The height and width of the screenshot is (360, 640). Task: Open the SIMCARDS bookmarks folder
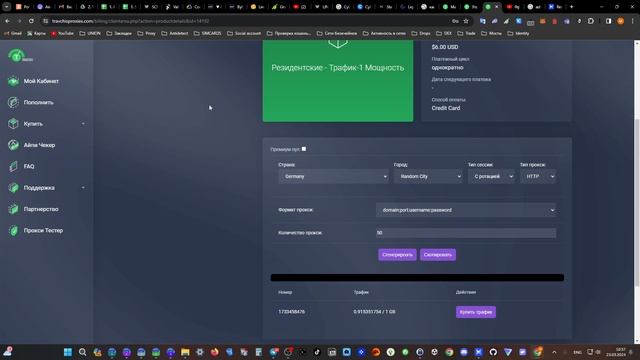click(207, 33)
